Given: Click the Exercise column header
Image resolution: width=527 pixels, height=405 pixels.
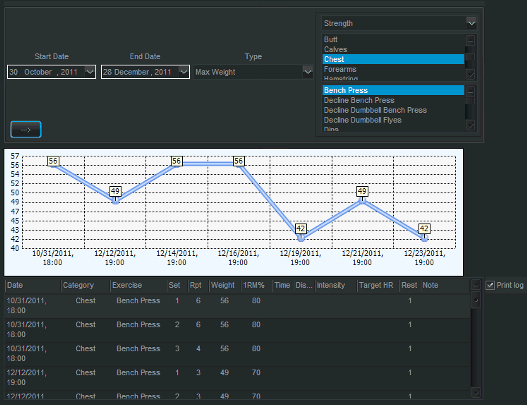Looking at the screenshot, I should click(x=138, y=285).
